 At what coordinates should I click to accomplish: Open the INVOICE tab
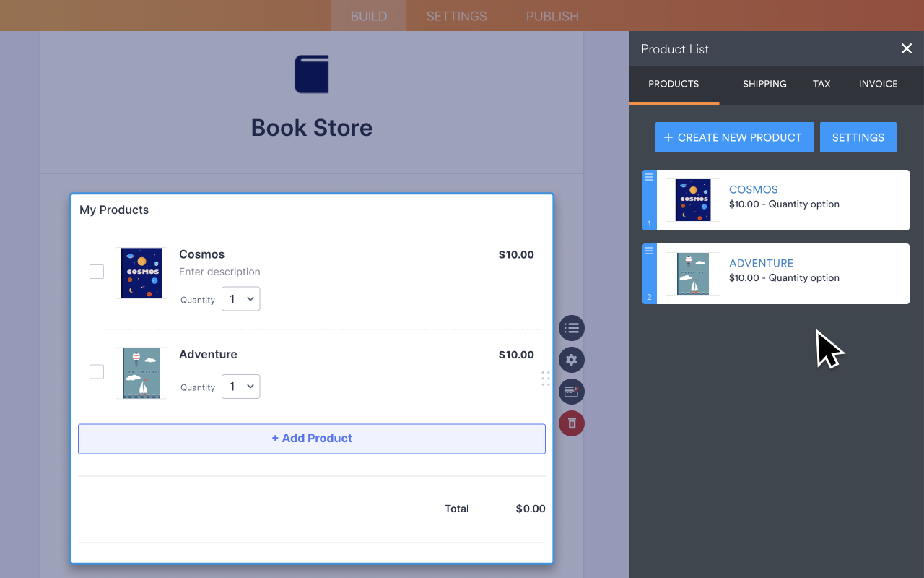tap(878, 84)
